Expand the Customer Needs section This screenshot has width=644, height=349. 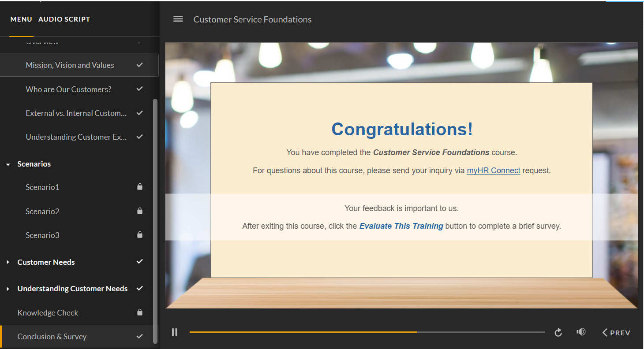click(7, 262)
